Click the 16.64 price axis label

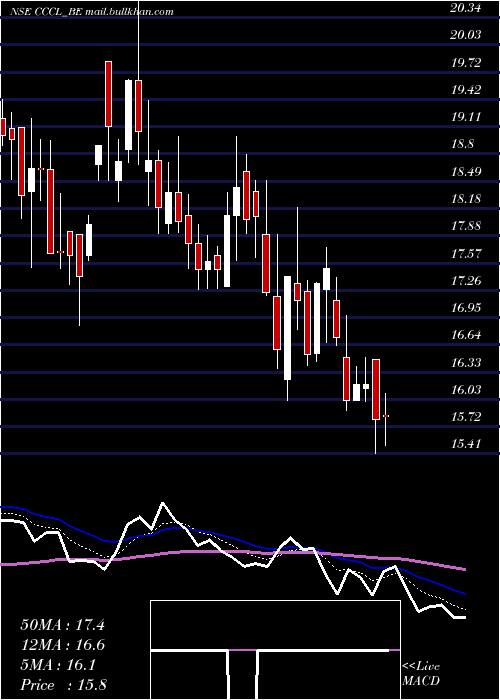click(466, 335)
